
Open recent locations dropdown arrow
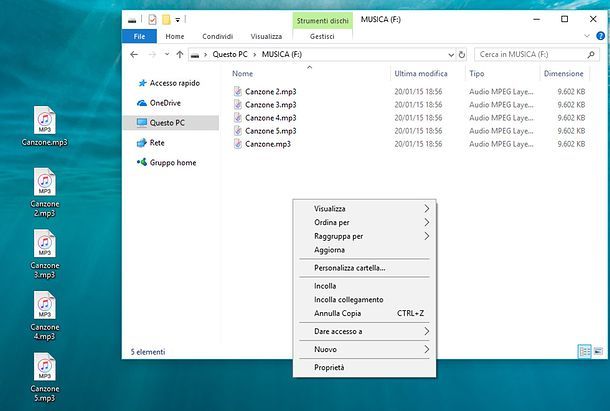[167, 54]
